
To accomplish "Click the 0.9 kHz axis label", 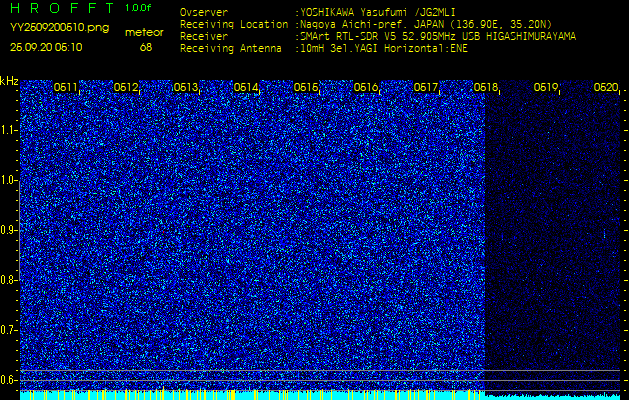I will coord(8,230).
